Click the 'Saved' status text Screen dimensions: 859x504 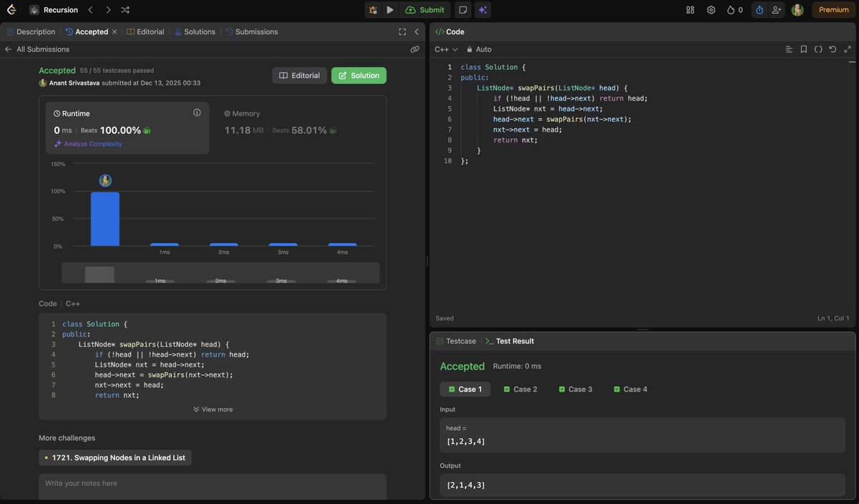(445, 318)
